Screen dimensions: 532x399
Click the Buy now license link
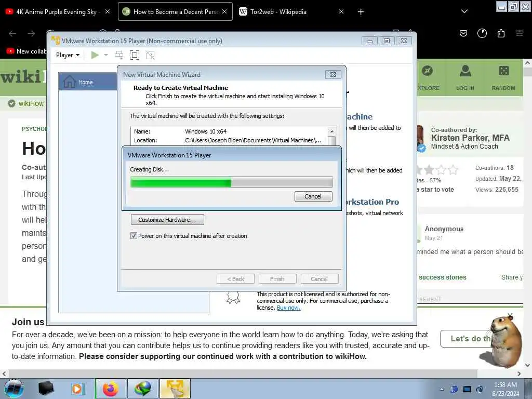point(288,308)
